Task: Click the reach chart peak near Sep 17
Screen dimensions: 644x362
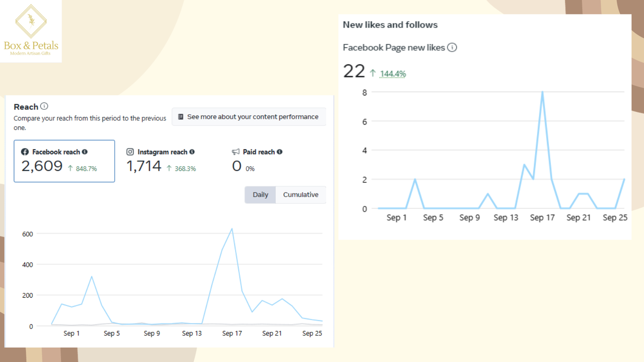Action: coord(232,229)
